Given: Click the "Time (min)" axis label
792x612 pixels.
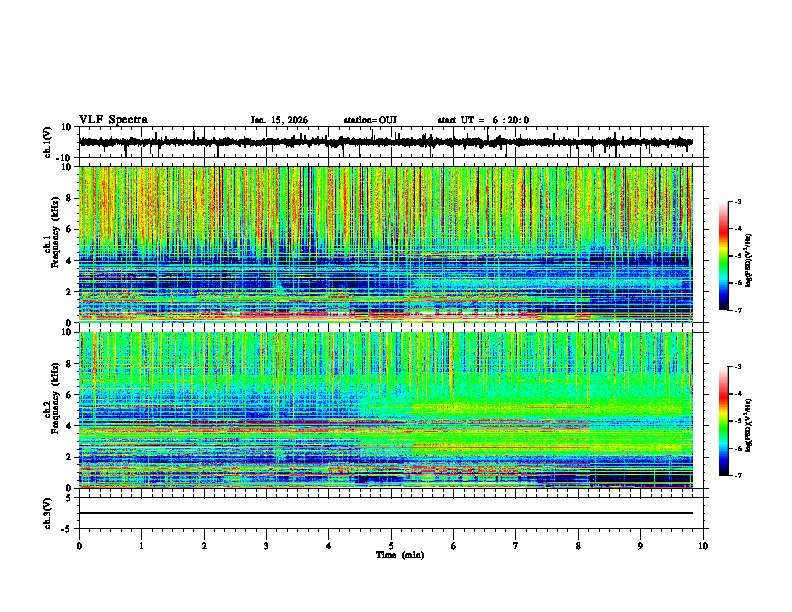Looking at the screenshot, I should [400, 555].
